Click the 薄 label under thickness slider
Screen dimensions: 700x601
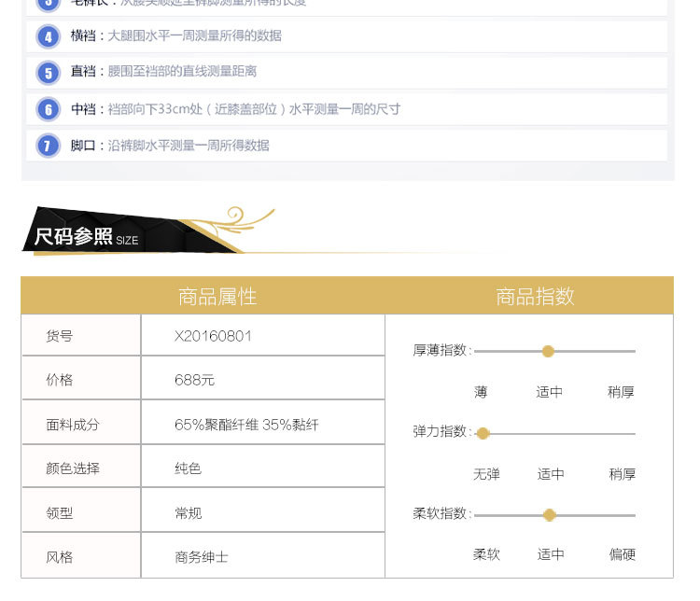click(481, 392)
